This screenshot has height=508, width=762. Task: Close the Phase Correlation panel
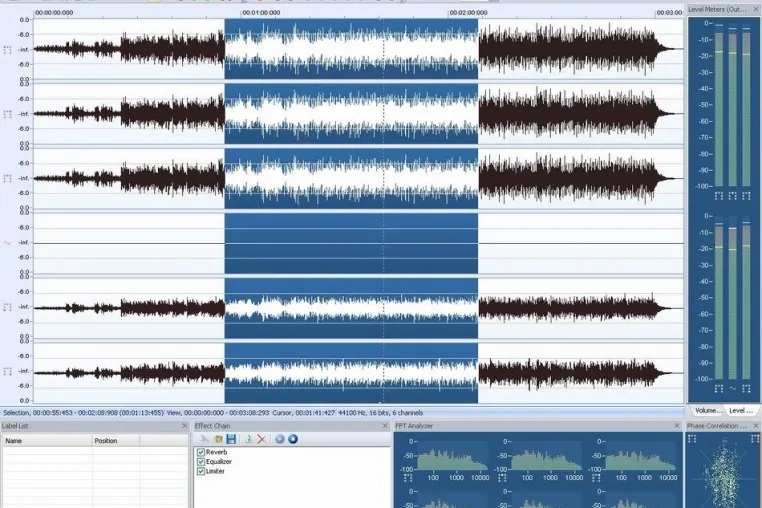pyautogui.click(x=756, y=426)
